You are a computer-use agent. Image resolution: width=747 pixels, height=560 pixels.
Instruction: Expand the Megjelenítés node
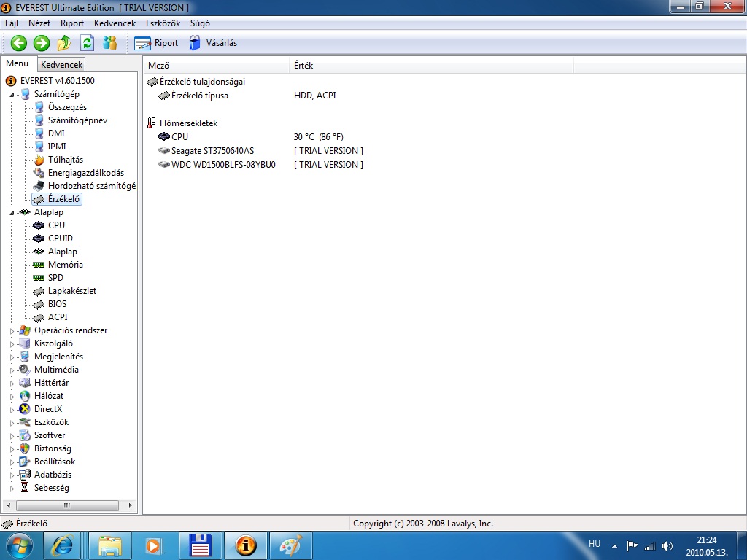click(x=12, y=357)
